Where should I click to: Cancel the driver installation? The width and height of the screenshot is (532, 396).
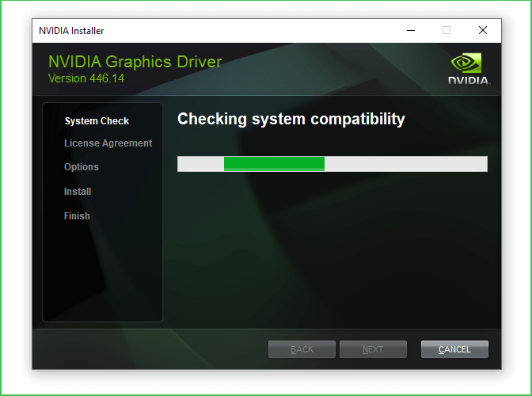(454, 349)
